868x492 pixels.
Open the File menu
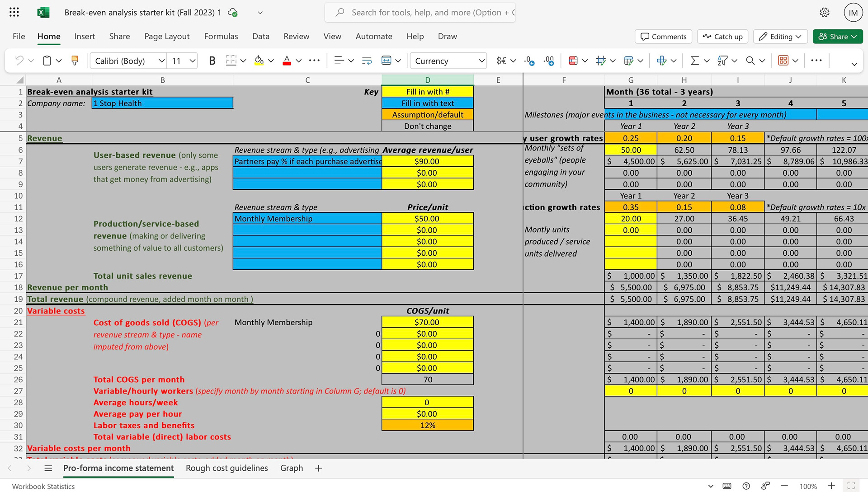click(19, 36)
